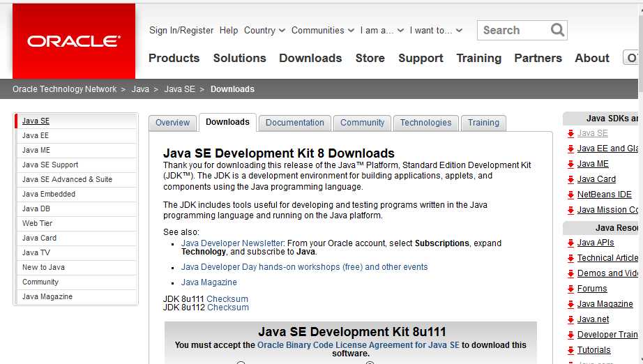Select Java ME in left sidebar
The width and height of the screenshot is (643, 364).
click(x=76, y=151)
